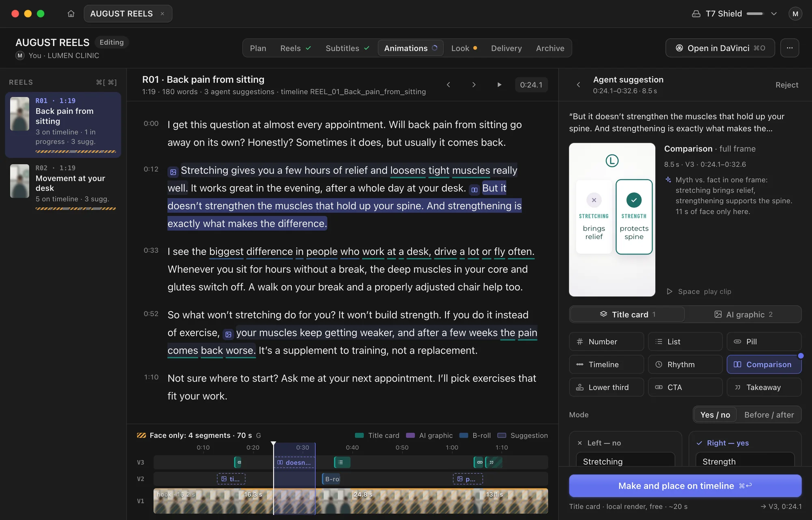Select the Title card segment

click(x=627, y=314)
